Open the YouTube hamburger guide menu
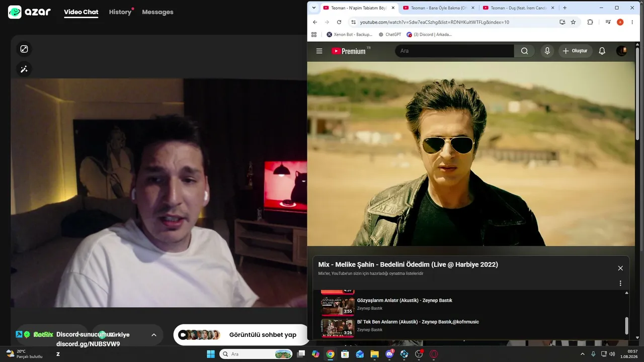The width and height of the screenshot is (644, 362). (x=319, y=51)
